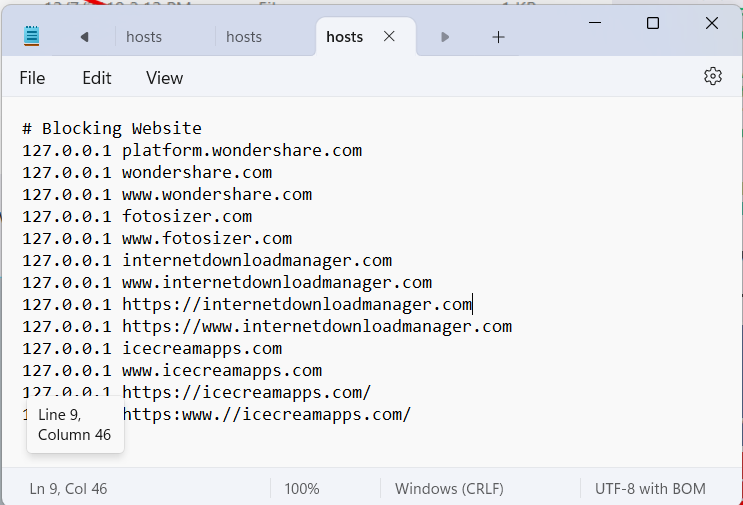Click the Windows (CRLF) line ending indicator
The image size is (743, 505).
pos(449,489)
